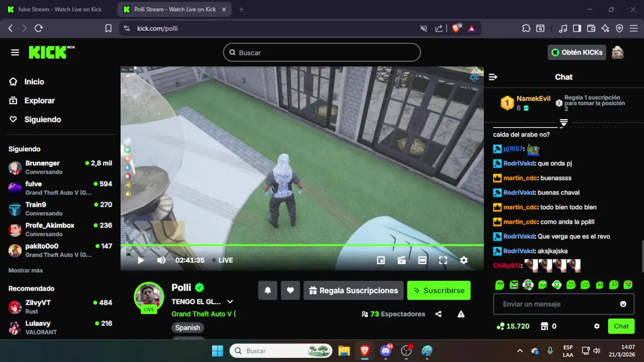Image resolution: width=644 pixels, height=362 pixels.
Task: Open Grand Theft Auto V category link
Action: [203, 314]
